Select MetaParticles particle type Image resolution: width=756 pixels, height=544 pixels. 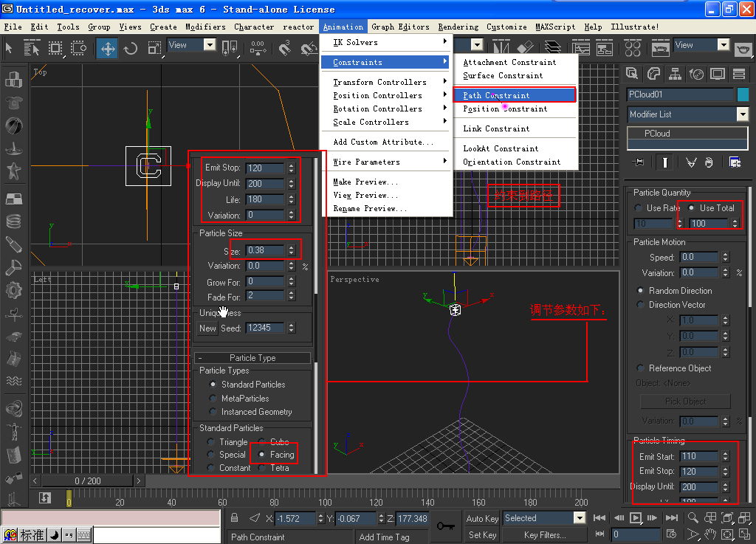[x=213, y=399]
